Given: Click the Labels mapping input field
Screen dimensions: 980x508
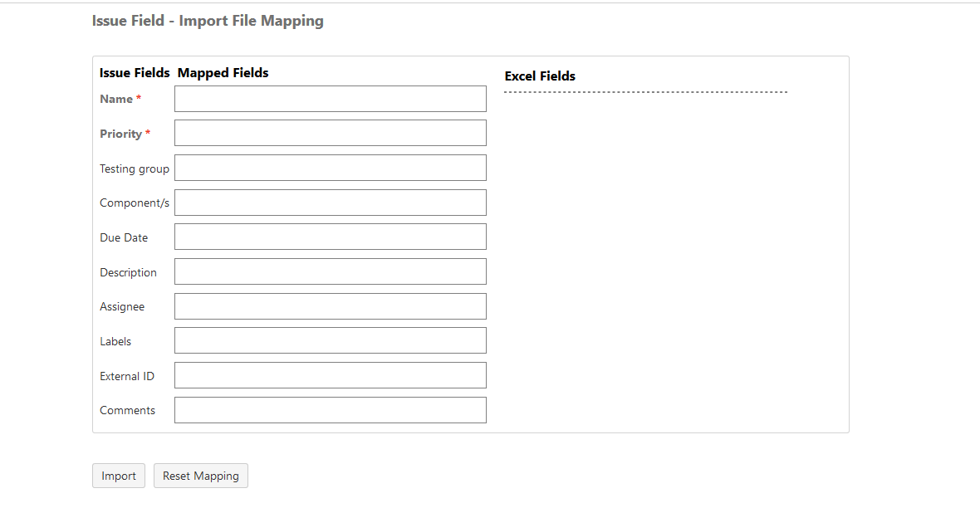Looking at the screenshot, I should (330, 340).
